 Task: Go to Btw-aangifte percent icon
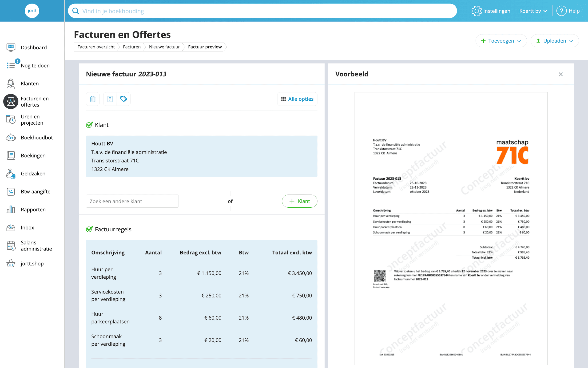click(x=11, y=192)
